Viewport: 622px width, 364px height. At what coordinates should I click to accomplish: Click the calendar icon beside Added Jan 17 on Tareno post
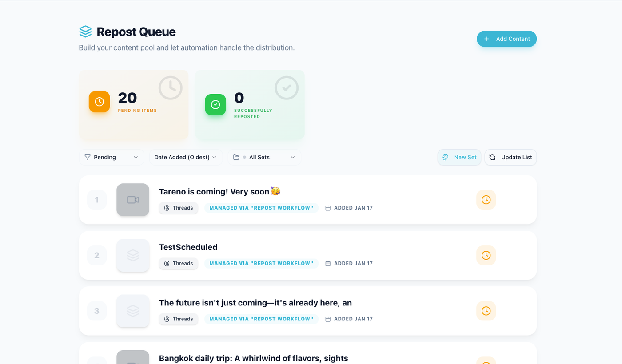coord(328,208)
